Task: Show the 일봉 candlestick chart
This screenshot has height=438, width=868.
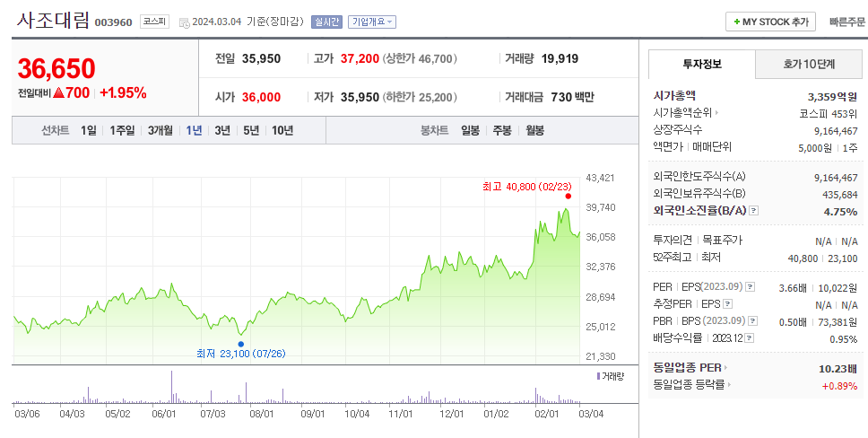Action: tap(470, 130)
